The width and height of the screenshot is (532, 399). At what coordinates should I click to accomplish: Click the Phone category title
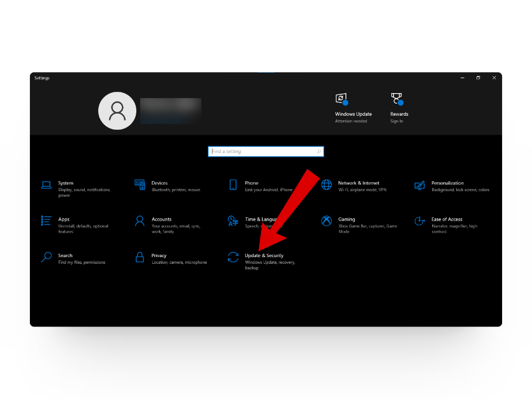pos(252,183)
